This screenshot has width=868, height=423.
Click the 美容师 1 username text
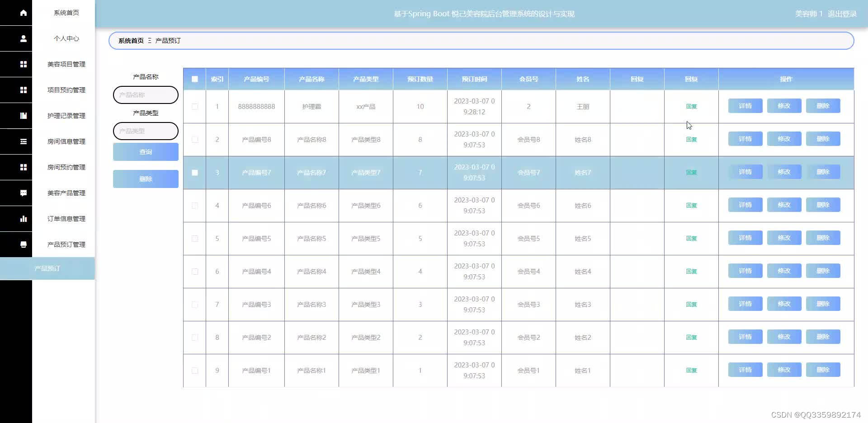click(x=809, y=14)
